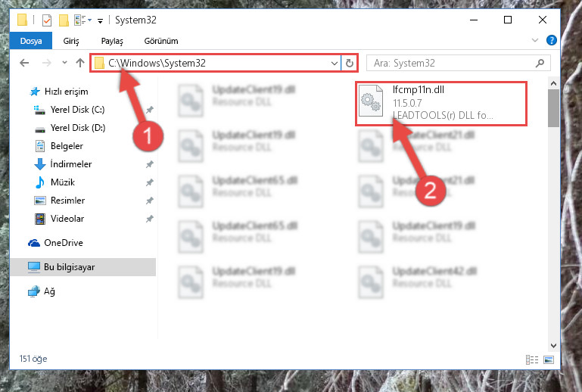Switch to large icons view in status bar

548,359
